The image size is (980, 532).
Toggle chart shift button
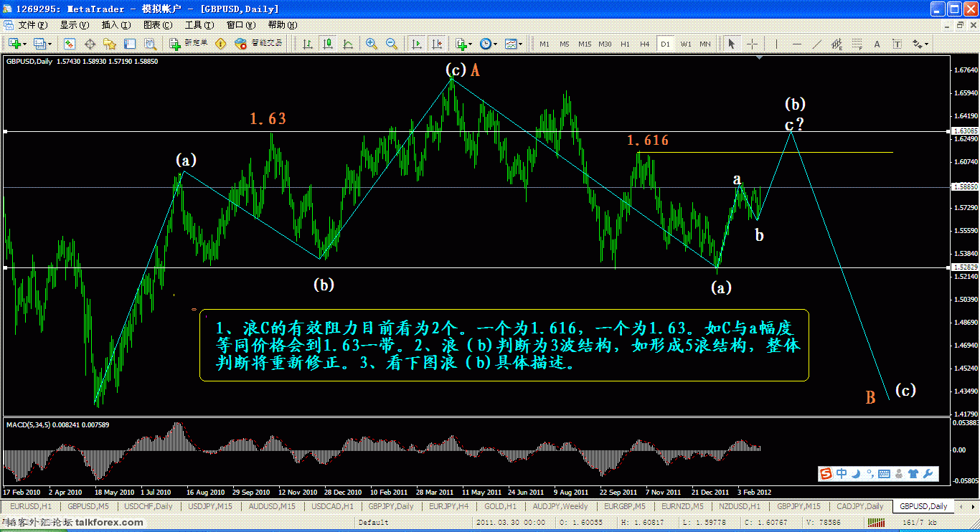click(437, 44)
